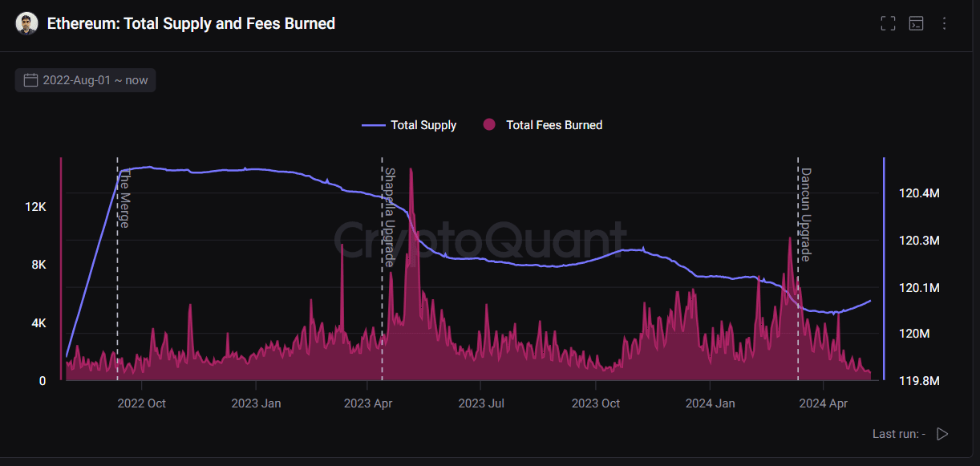Open the query console panel icon
The height and width of the screenshot is (466, 980).
(x=916, y=23)
